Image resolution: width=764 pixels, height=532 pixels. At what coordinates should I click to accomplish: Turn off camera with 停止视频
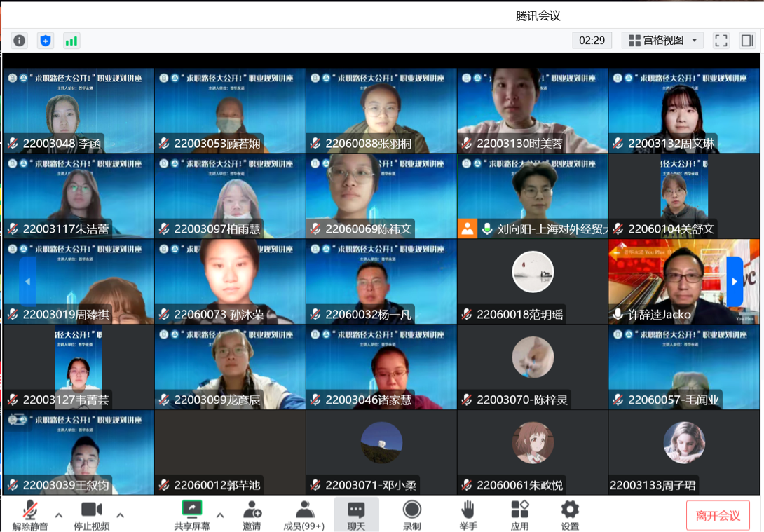point(91,514)
